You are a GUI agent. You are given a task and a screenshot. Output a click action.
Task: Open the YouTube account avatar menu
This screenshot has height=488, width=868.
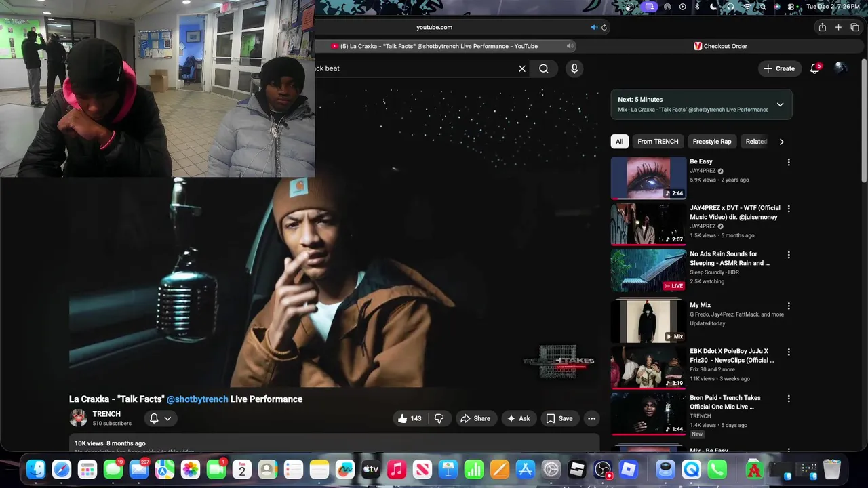click(840, 68)
